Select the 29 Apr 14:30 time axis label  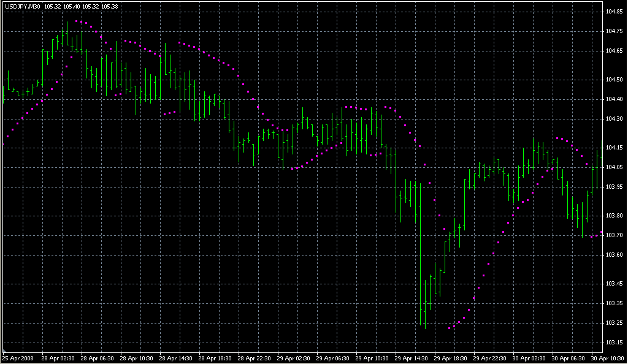412,358
